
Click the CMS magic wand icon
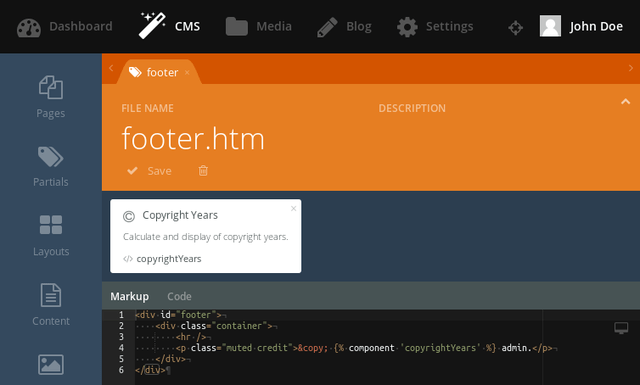tap(152, 26)
